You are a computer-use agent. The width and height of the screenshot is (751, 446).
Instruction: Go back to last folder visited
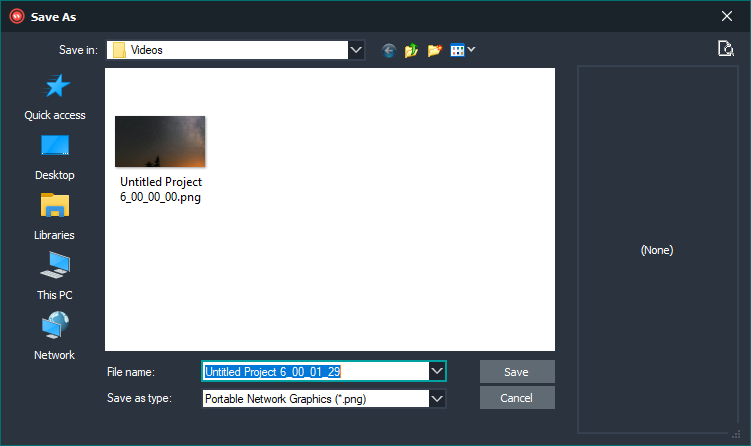(x=388, y=50)
